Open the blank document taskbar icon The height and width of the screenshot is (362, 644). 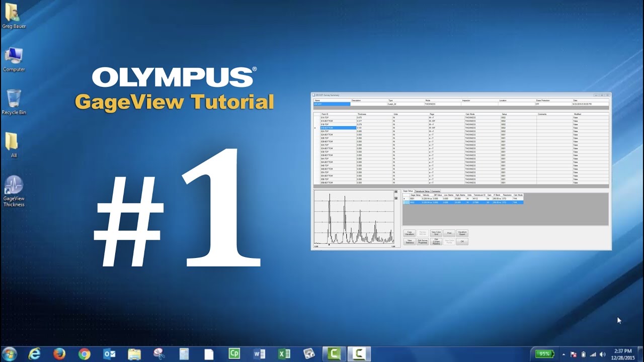[x=209, y=354]
